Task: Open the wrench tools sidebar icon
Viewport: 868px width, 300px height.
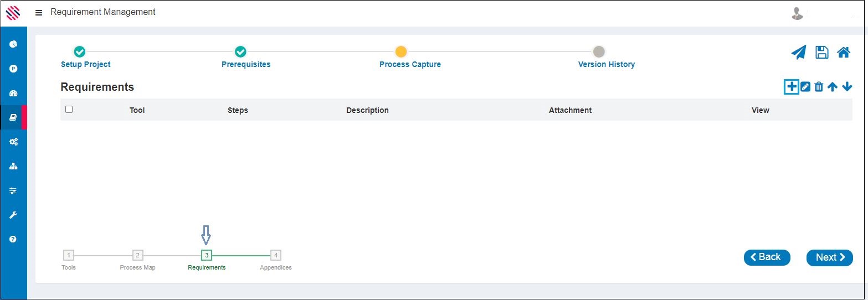Action: [x=13, y=215]
